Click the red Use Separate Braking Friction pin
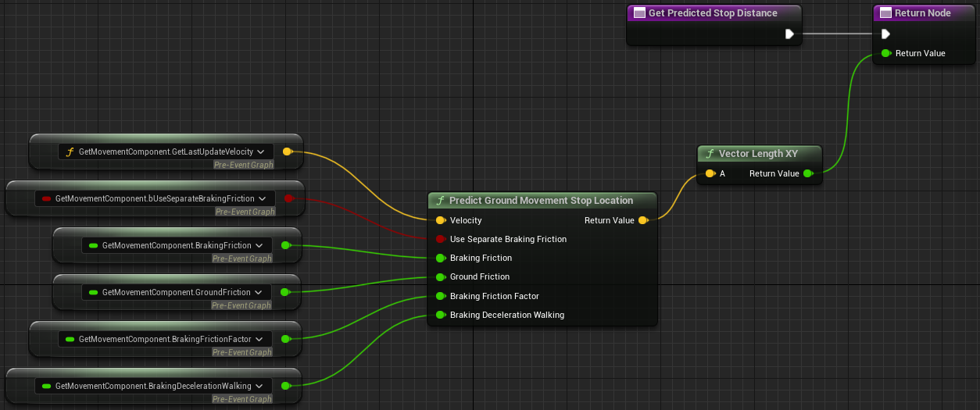Screen dimensions: 980x410 pos(441,239)
